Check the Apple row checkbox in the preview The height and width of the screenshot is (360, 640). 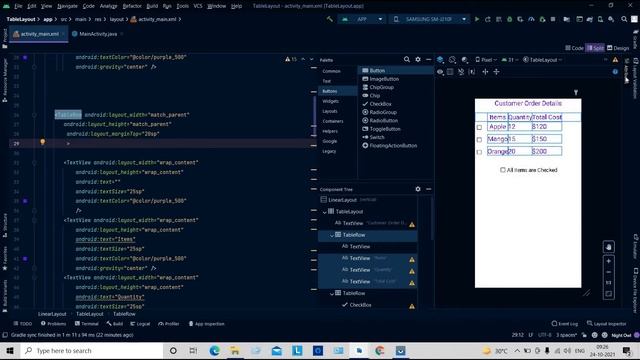point(479,127)
